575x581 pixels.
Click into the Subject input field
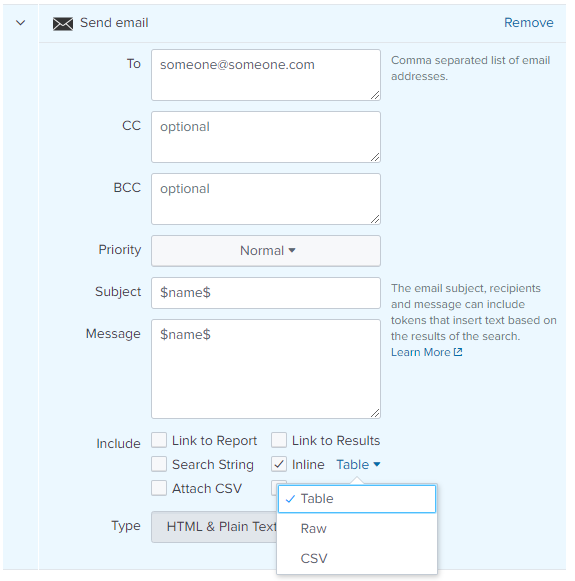pyautogui.click(x=266, y=293)
